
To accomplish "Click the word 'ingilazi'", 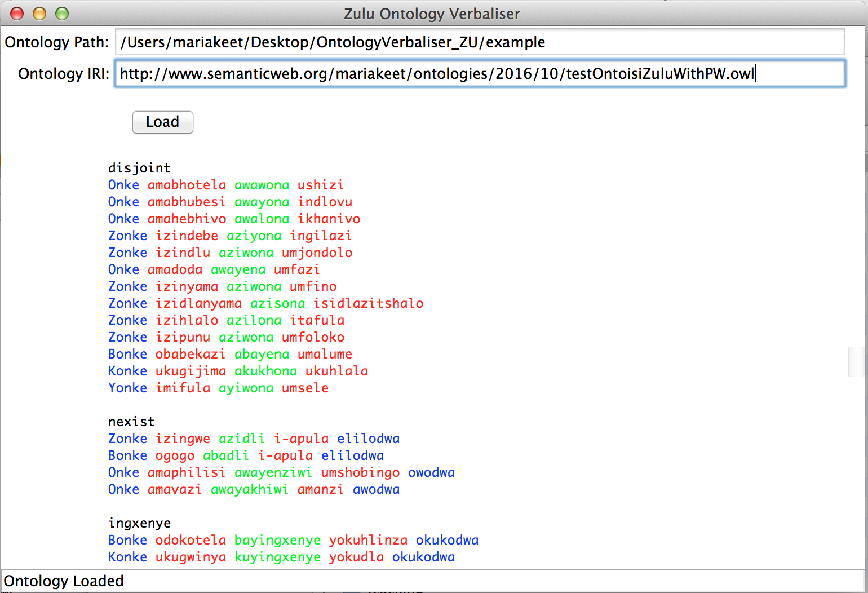I will 320,236.
